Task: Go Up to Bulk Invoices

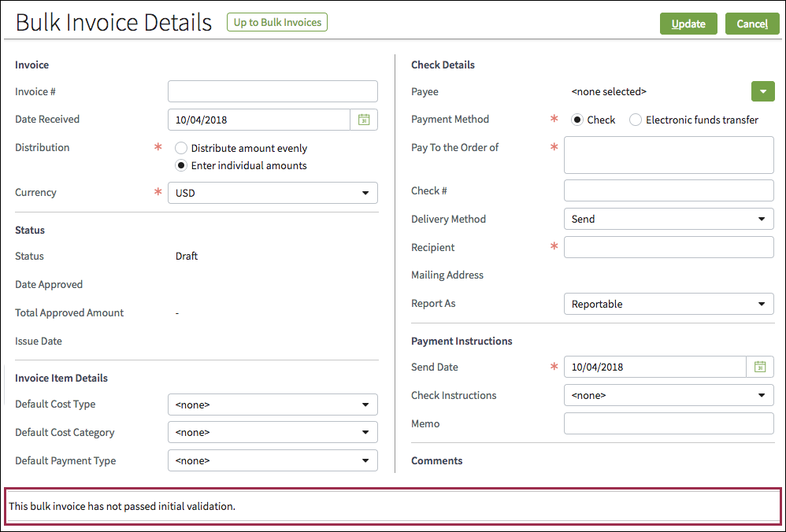Action: tap(277, 22)
